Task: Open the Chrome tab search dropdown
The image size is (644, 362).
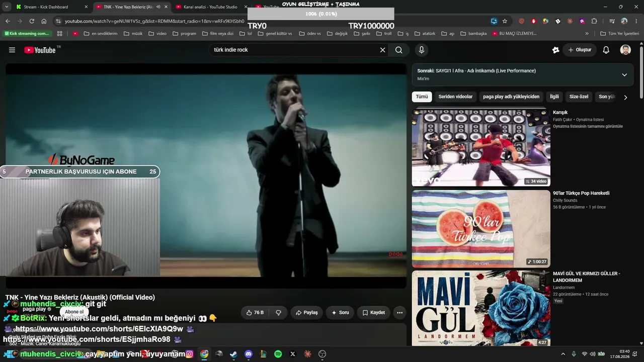Action: click(7, 7)
